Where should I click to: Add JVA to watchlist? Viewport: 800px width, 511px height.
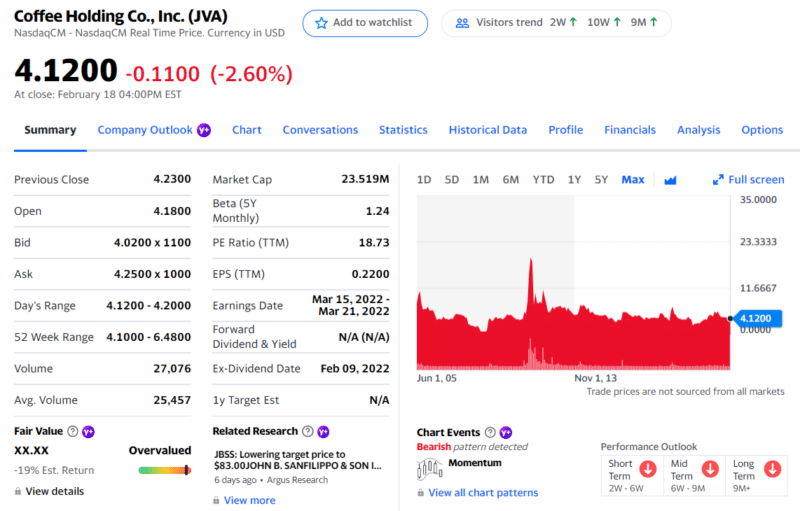pos(365,23)
